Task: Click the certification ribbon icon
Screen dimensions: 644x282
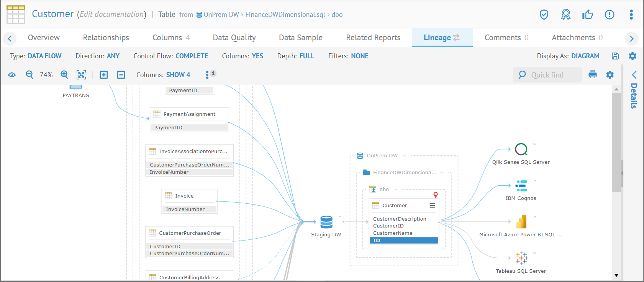Action: [565, 15]
